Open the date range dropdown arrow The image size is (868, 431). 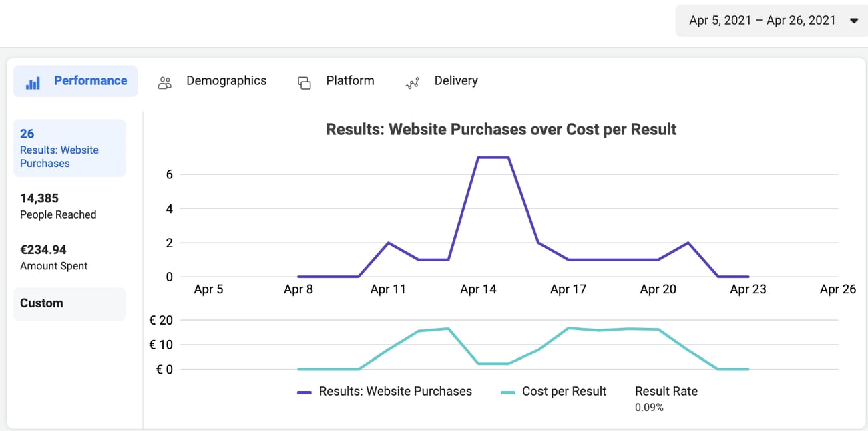click(853, 21)
